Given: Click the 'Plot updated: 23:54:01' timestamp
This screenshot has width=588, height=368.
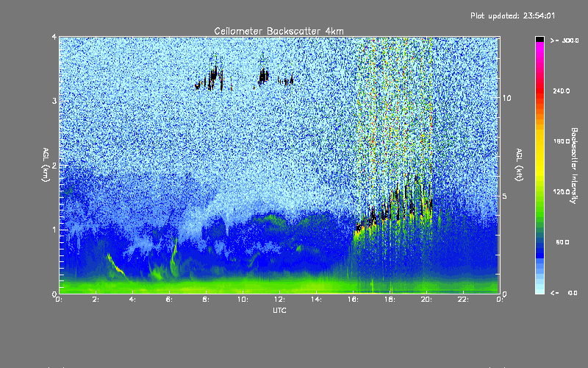Looking at the screenshot, I should click(512, 15).
